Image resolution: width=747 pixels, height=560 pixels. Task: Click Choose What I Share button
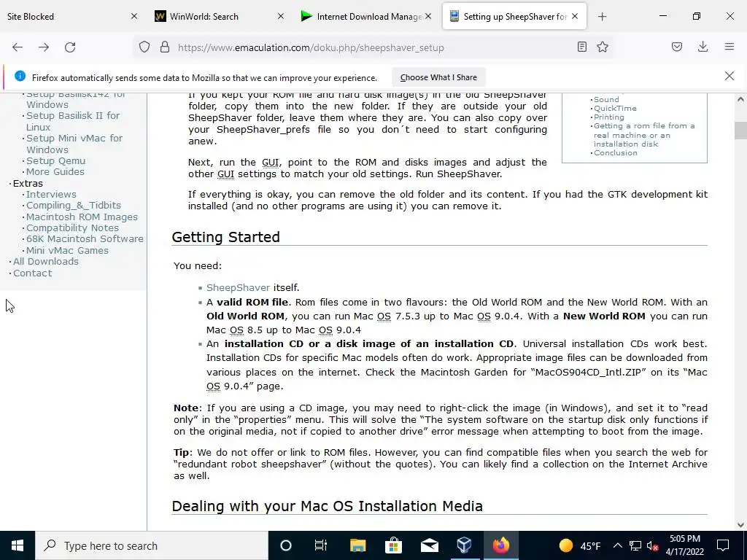438,77
